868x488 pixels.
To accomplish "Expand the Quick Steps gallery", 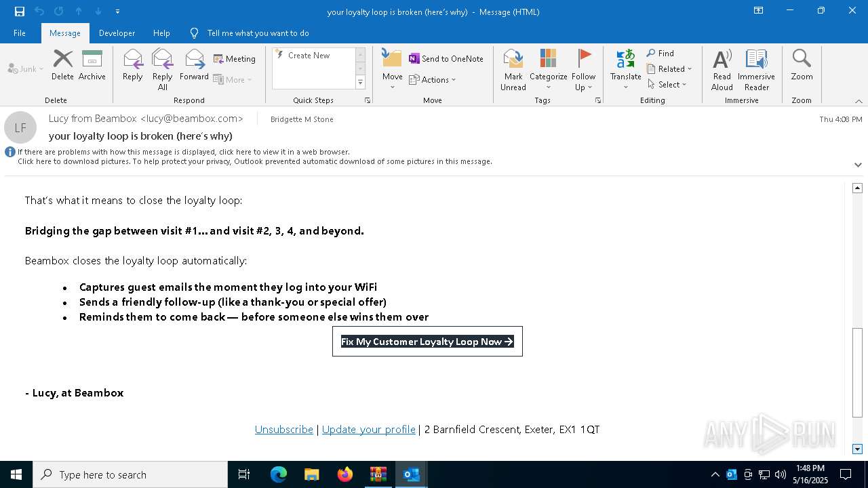I will 360,83.
